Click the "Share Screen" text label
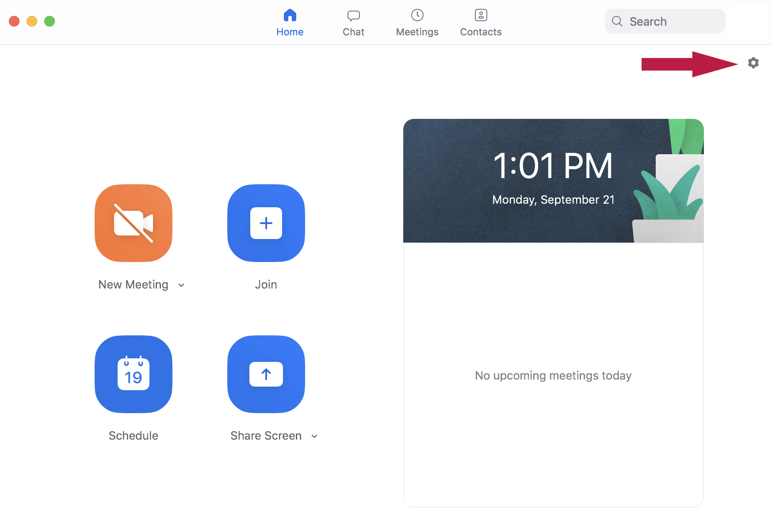The height and width of the screenshot is (532, 772). point(266,436)
